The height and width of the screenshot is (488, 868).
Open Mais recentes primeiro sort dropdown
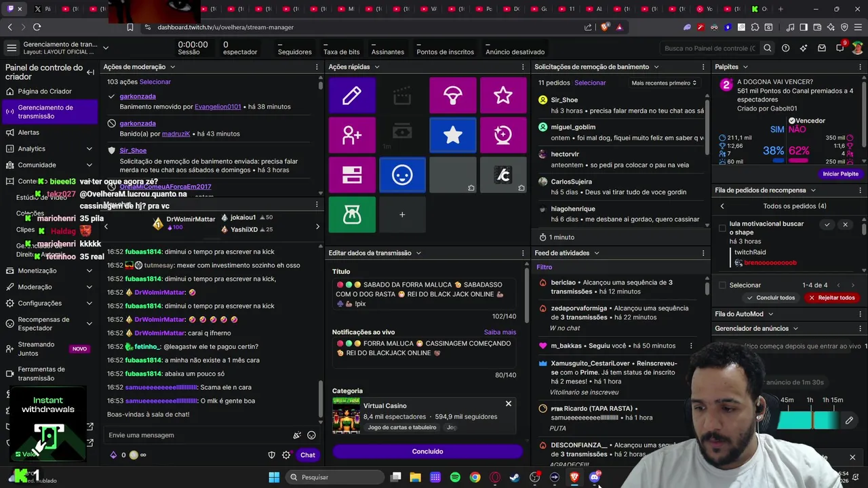click(664, 83)
